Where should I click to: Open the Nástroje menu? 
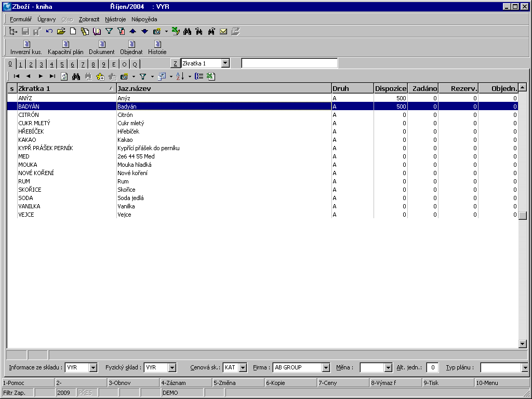pos(115,19)
